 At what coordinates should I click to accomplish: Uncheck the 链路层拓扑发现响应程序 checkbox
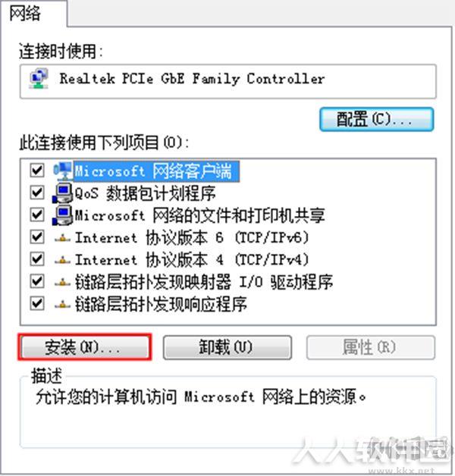tap(37, 304)
